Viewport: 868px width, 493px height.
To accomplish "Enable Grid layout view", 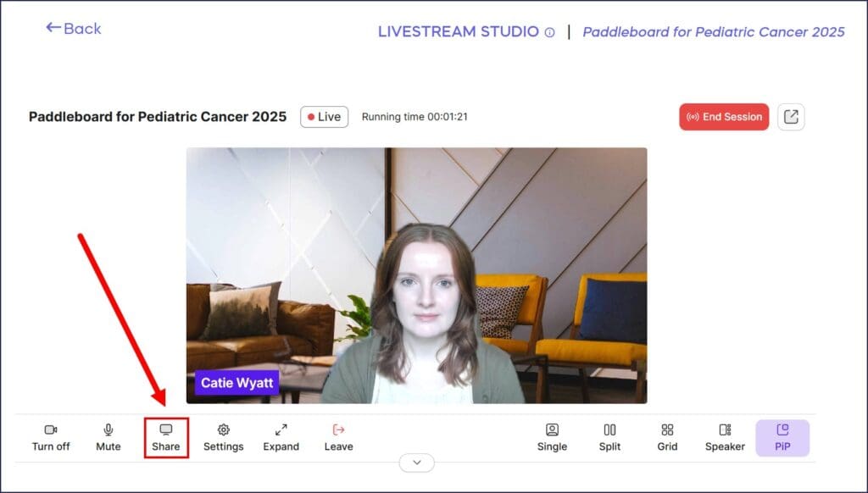I will point(666,437).
